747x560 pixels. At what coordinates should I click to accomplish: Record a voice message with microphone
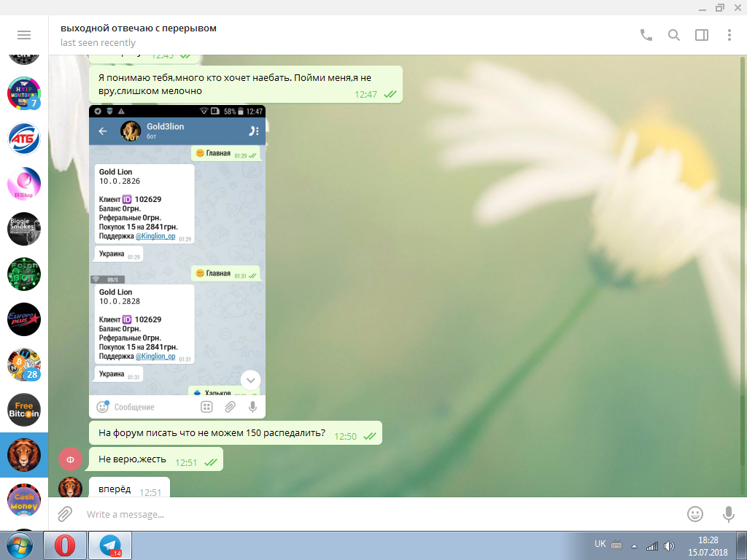(729, 514)
